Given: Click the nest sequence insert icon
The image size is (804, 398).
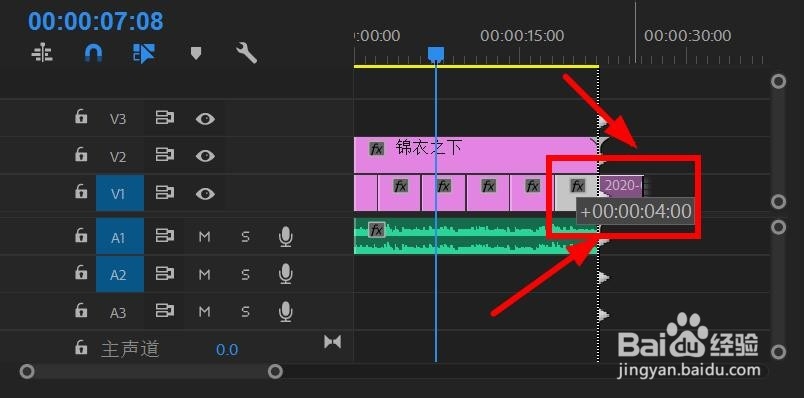Looking at the screenshot, I should pyautogui.click(x=42, y=53).
